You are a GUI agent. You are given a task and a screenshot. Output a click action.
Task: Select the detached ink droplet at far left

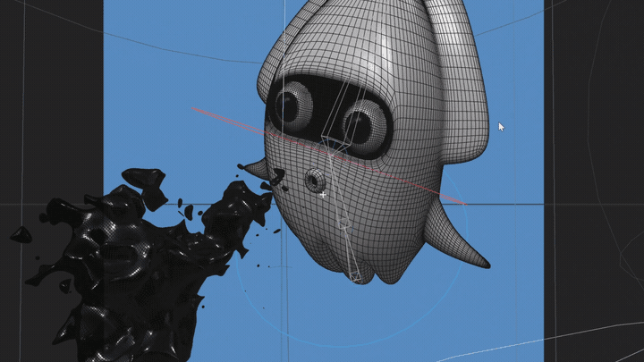(21, 235)
